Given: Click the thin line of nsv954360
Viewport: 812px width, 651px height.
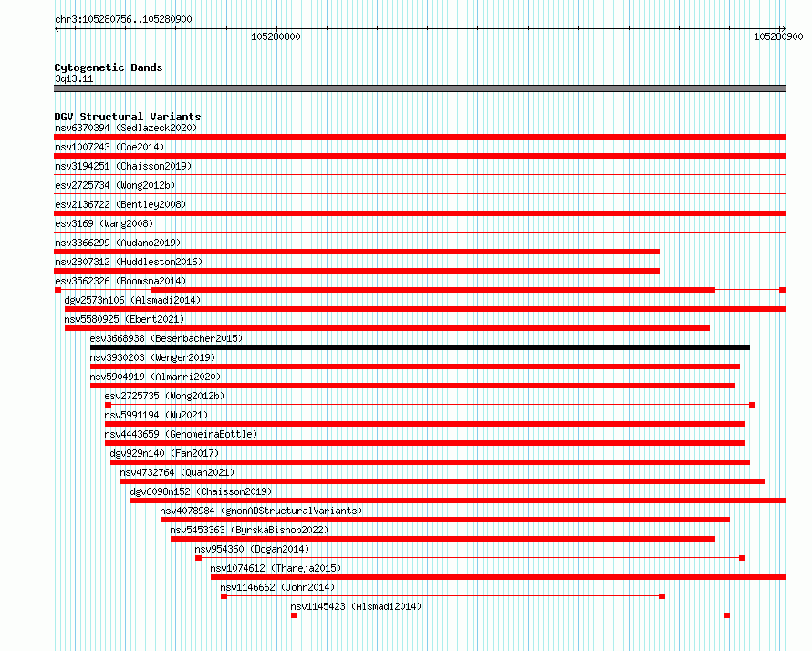Looking at the screenshot, I should point(470,558).
